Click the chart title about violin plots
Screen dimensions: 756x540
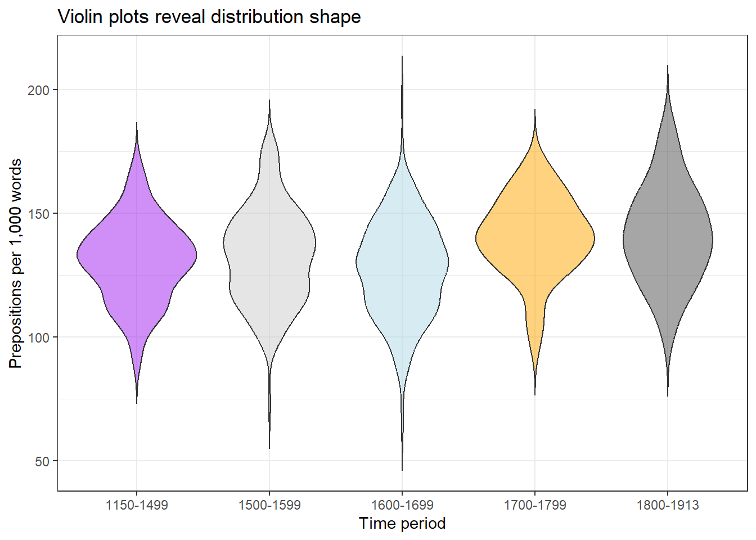[x=209, y=17]
